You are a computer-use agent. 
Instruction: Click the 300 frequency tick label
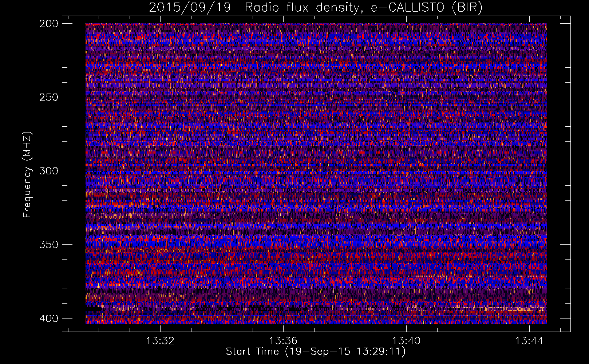coord(49,171)
